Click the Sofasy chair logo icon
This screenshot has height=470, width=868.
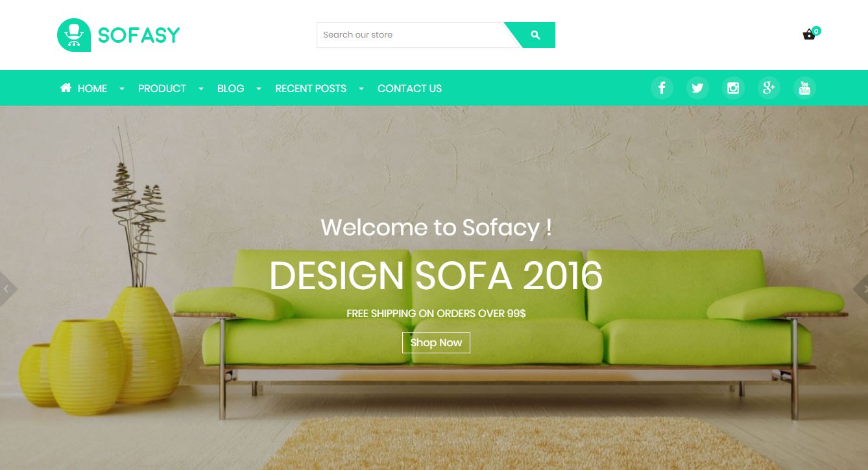(x=74, y=34)
